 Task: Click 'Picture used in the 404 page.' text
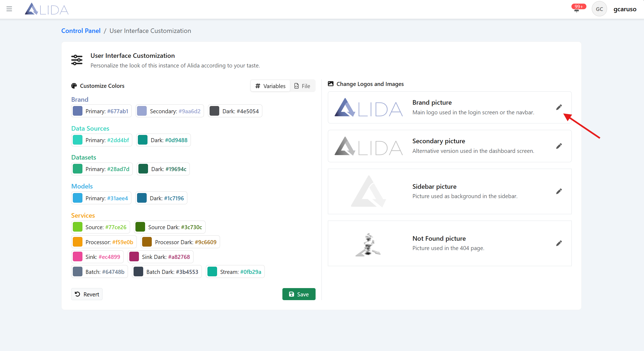[x=448, y=248]
